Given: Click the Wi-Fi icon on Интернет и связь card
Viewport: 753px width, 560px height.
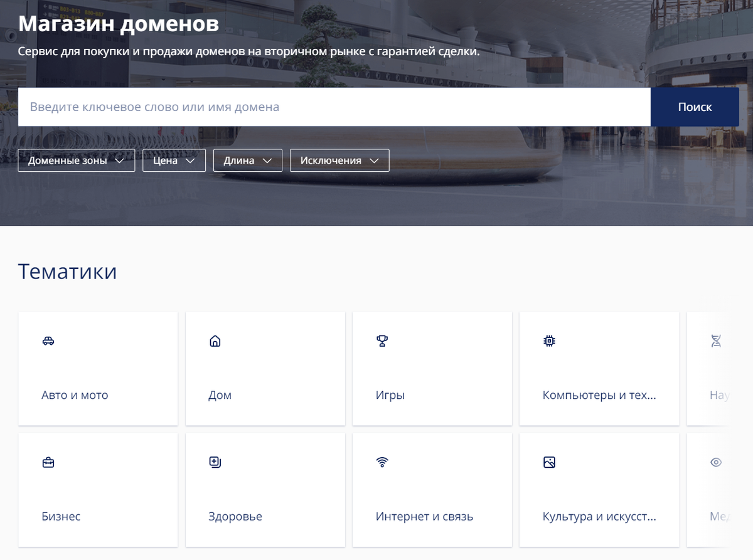Looking at the screenshot, I should tap(382, 462).
